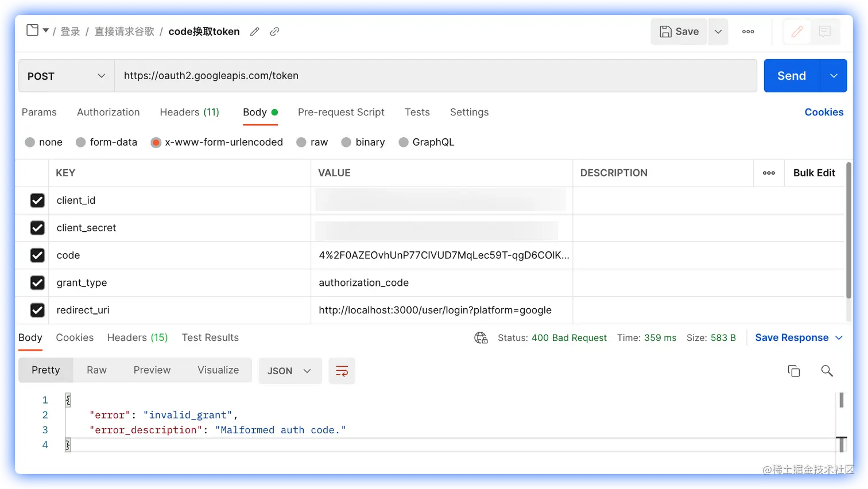
Task: Open the Test Results tab
Action: 210,337
